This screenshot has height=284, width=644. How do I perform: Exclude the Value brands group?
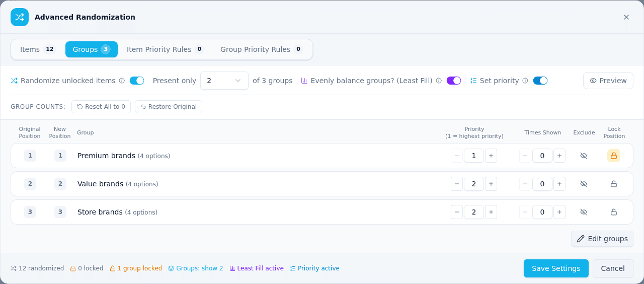(584, 184)
